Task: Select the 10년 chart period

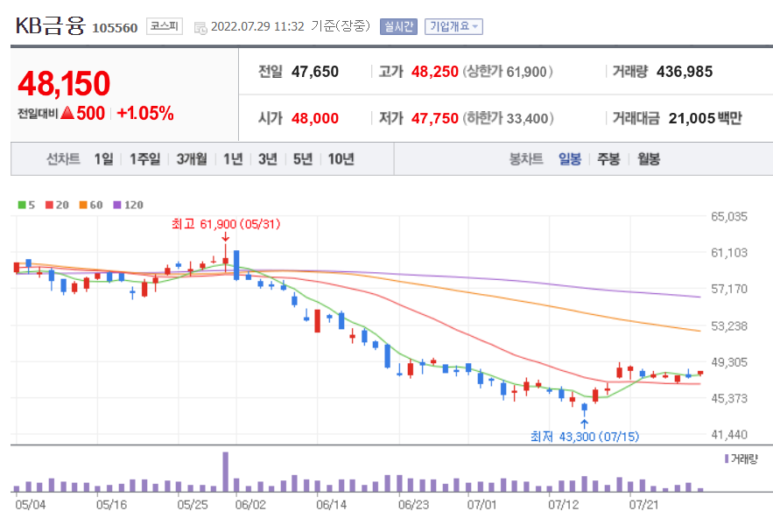Action: click(x=341, y=159)
